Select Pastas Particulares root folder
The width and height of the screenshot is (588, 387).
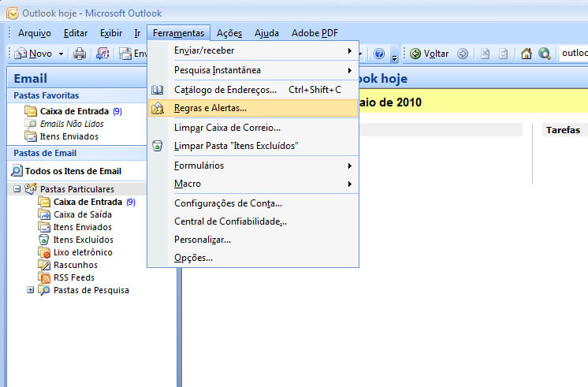point(69,189)
